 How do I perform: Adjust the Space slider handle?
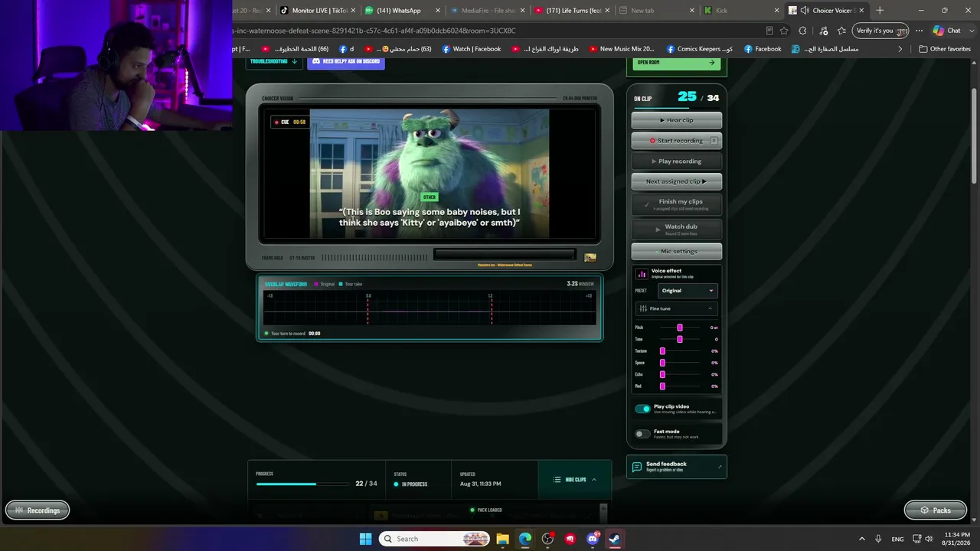[662, 363]
